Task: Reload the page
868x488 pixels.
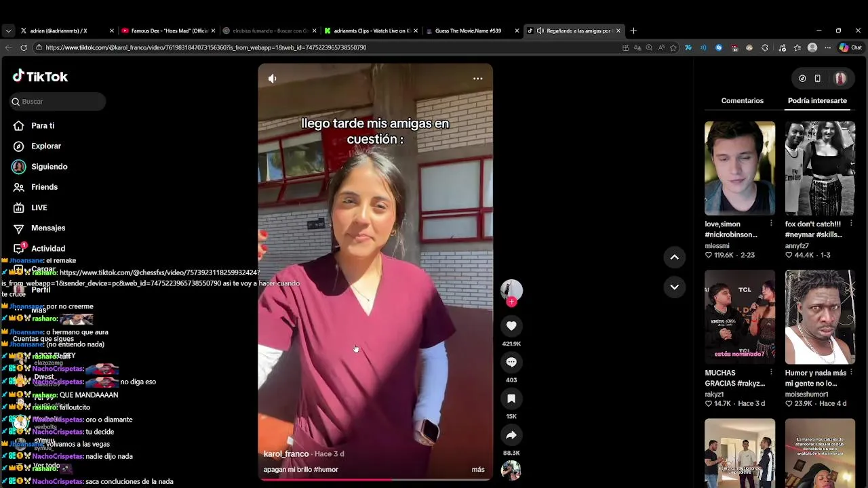Action: 24,47
